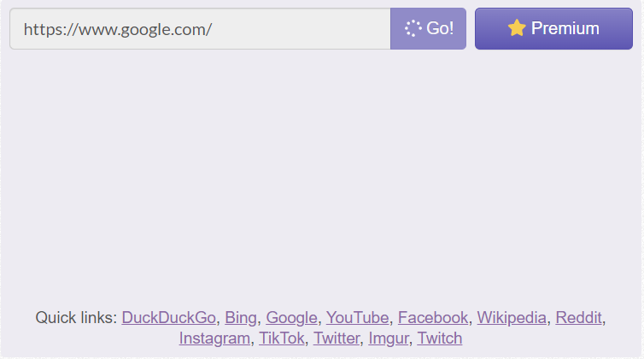Image resolution: width=644 pixels, height=359 pixels.
Task: Click the "https://www.google.com/" text in the URL box
Action: click(118, 29)
